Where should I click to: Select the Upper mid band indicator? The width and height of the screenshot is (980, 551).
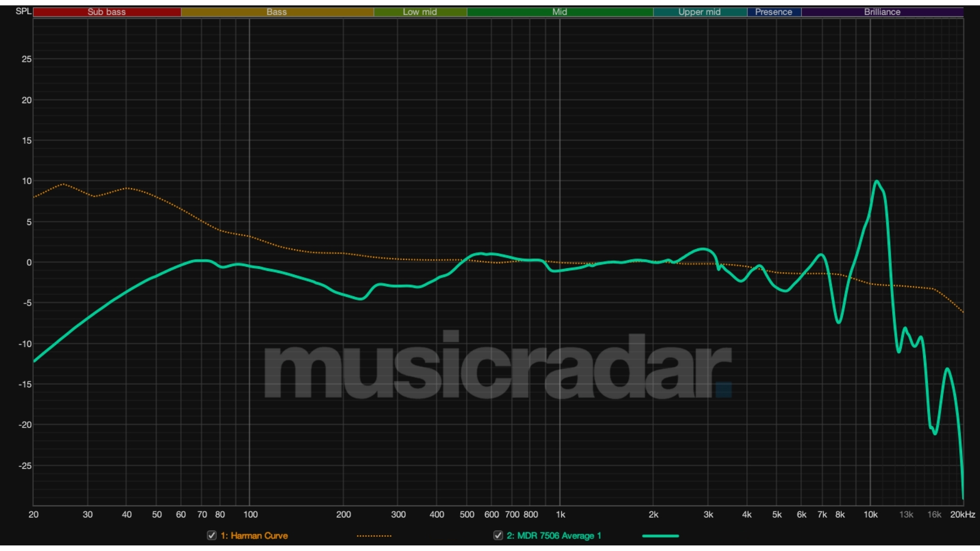click(699, 11)
